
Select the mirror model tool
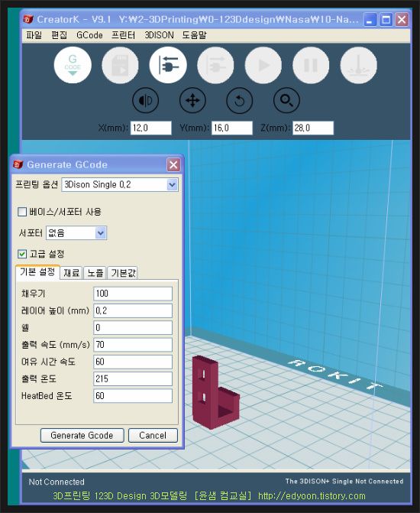coord(145,100)
